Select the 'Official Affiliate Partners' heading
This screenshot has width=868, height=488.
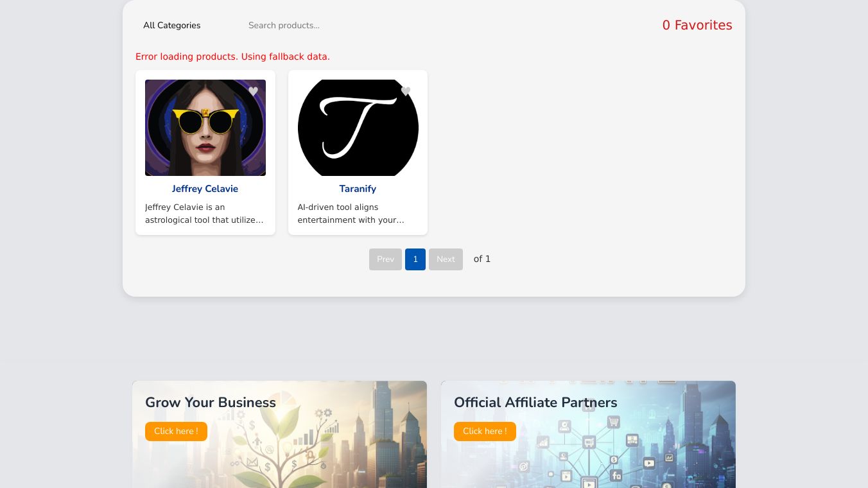535,403
